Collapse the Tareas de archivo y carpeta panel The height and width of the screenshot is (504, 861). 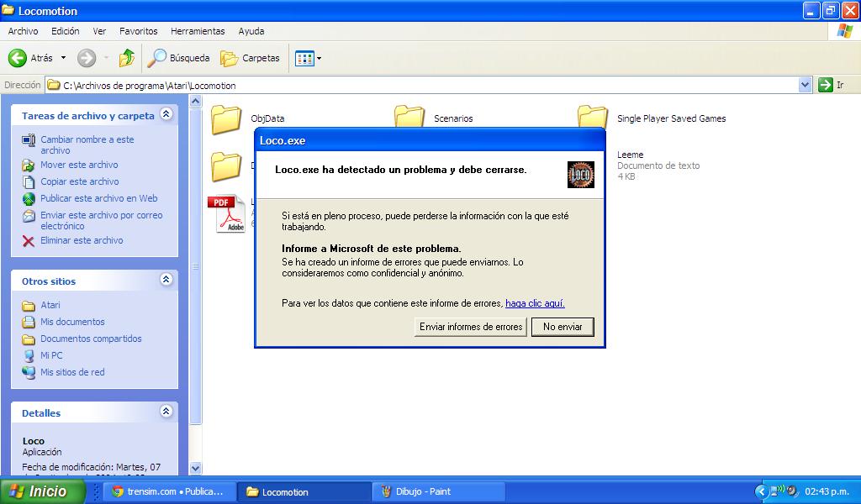click(x=166, y=114)
